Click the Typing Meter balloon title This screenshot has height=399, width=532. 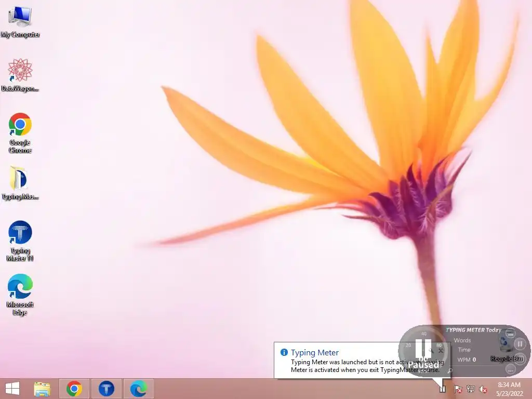314,353
